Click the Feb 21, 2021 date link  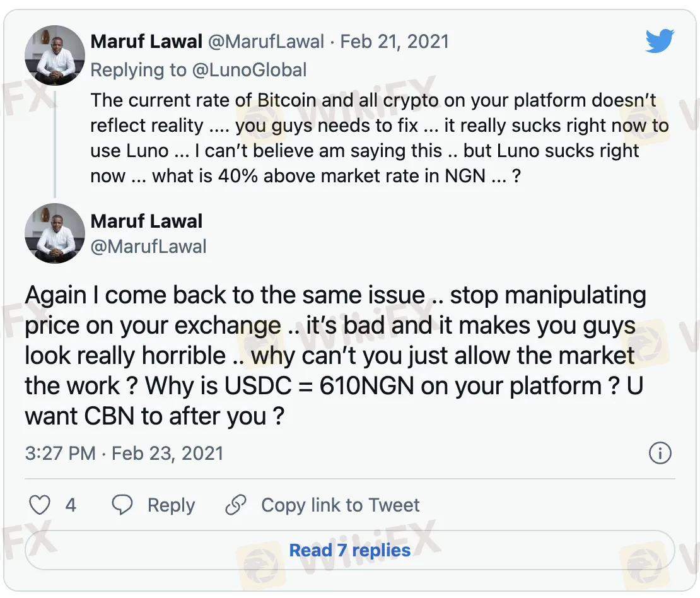395,42
